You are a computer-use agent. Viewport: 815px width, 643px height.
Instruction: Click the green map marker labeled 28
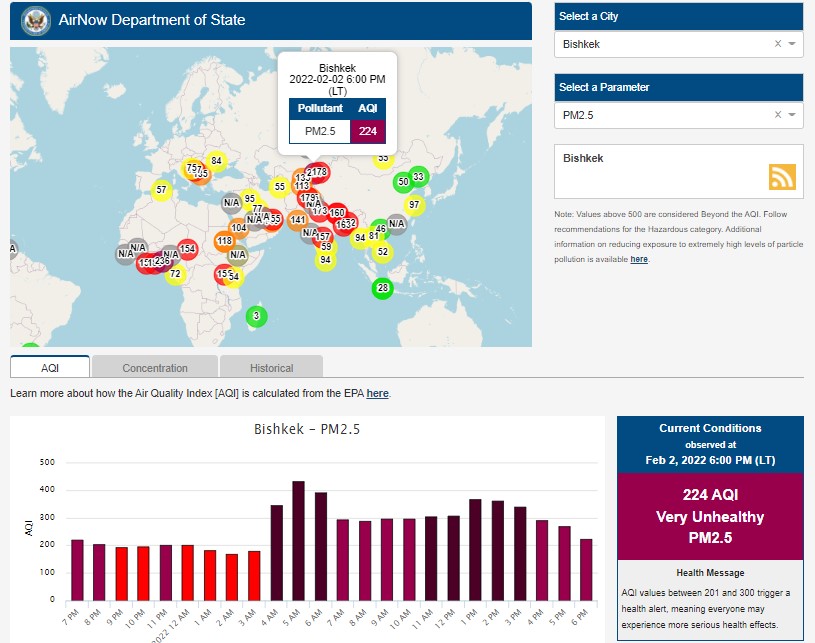(x=382, y=289)
